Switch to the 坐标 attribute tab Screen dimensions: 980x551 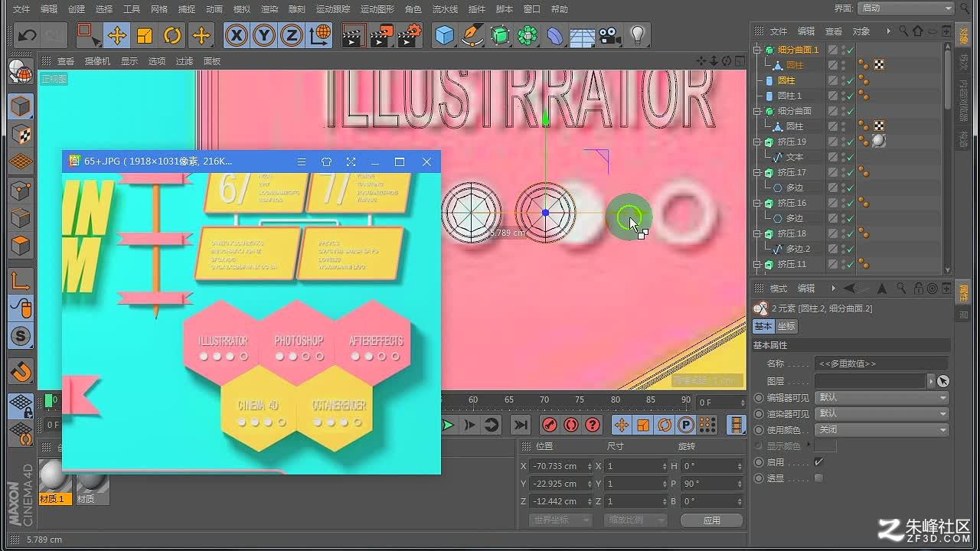point(787,326)
